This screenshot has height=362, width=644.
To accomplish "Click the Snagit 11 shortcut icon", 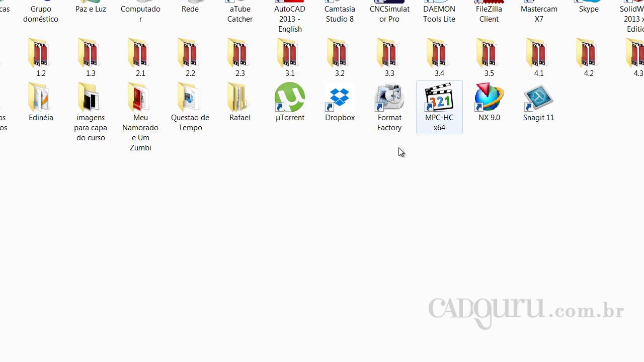I will pyautogui.click(x=539, y=97).
